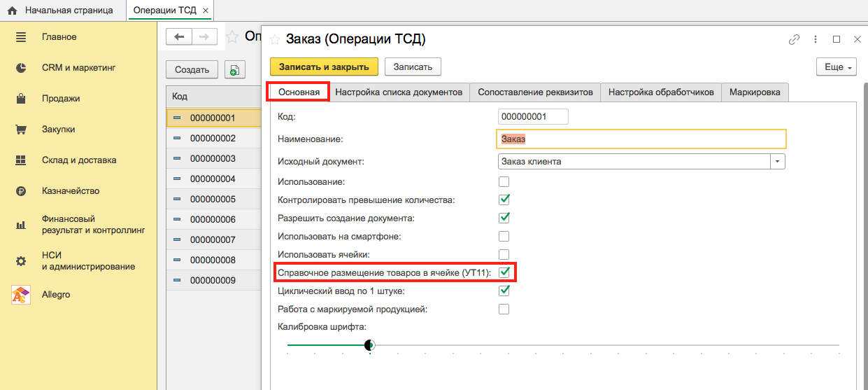Open Склад и доставка grid icon

click(21, 160)
